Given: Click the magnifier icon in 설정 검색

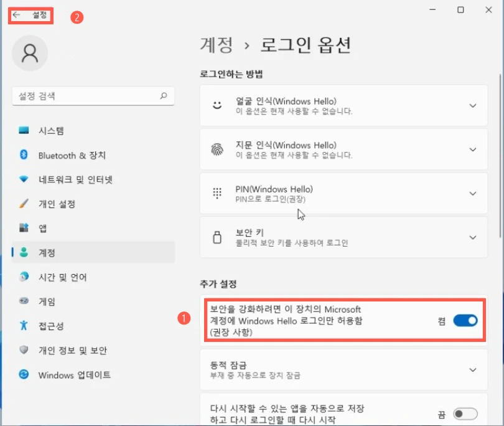Looking at the screenshot, I should (x=164, y=95).
